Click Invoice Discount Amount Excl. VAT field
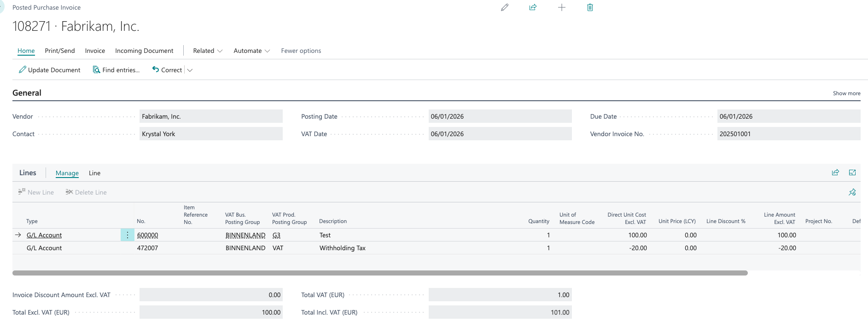 (211, 295)
